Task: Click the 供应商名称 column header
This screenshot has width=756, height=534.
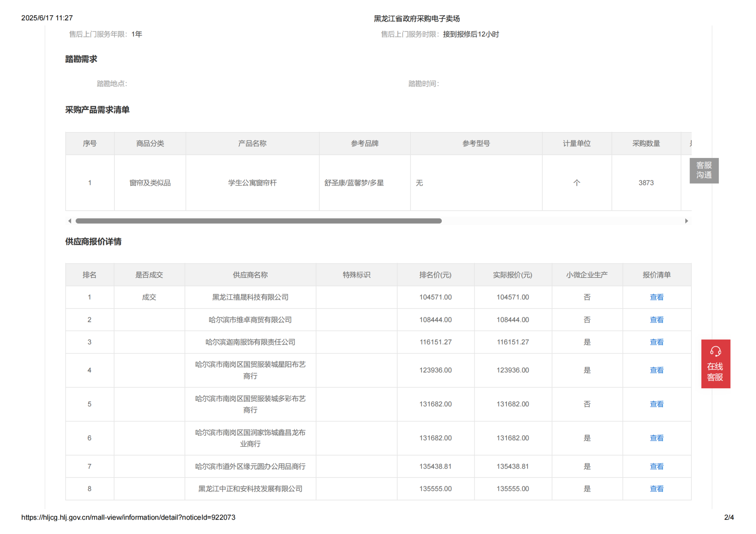Action: click(x=250, y=275)
